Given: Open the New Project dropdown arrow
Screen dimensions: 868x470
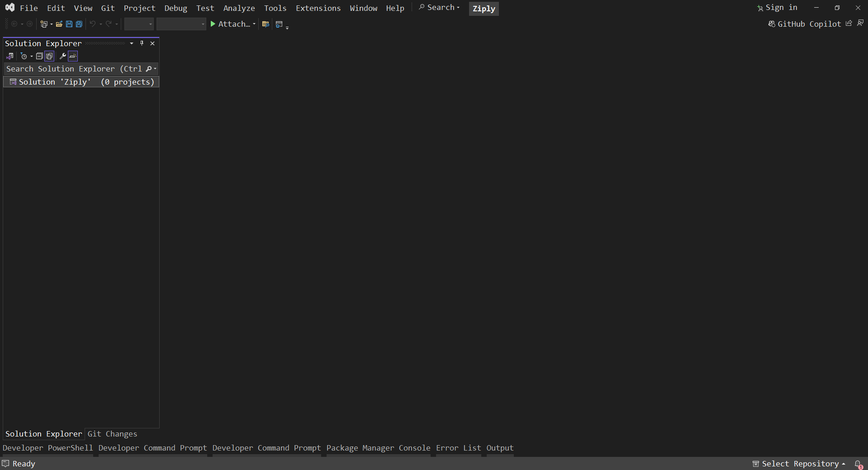Looking at the screenshot, I should pos(51,24).
